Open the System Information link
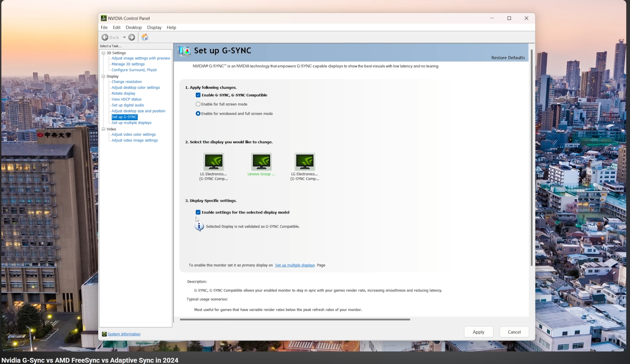The image size is (630, 364). click(x=124, y=334)
